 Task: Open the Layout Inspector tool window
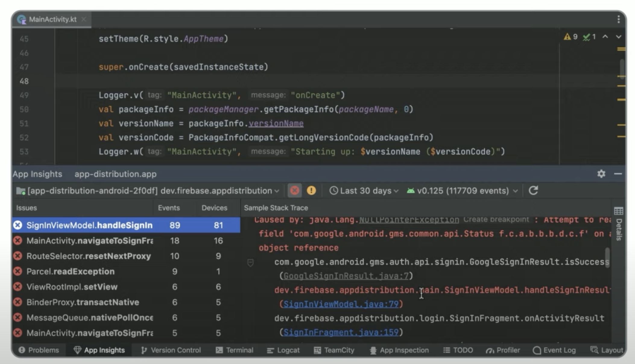tap(607, 350)
